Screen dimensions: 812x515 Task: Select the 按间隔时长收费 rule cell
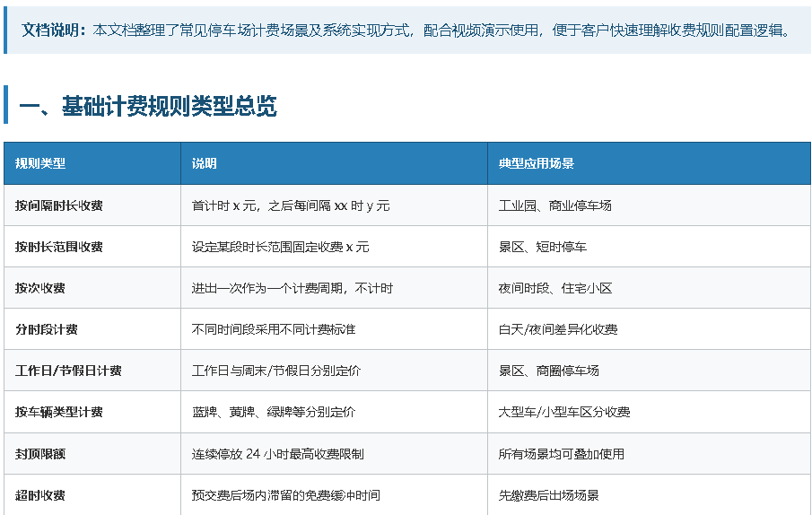click(92, 205)
